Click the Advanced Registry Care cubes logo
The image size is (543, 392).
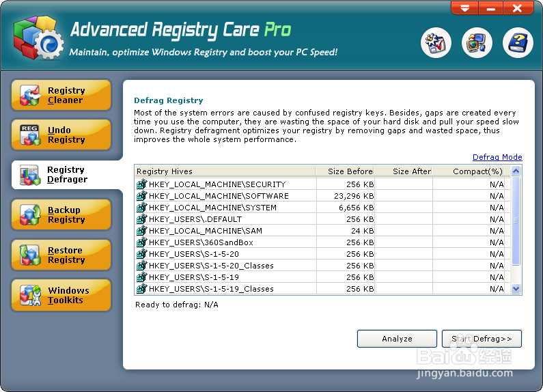(x=38, y=37)
